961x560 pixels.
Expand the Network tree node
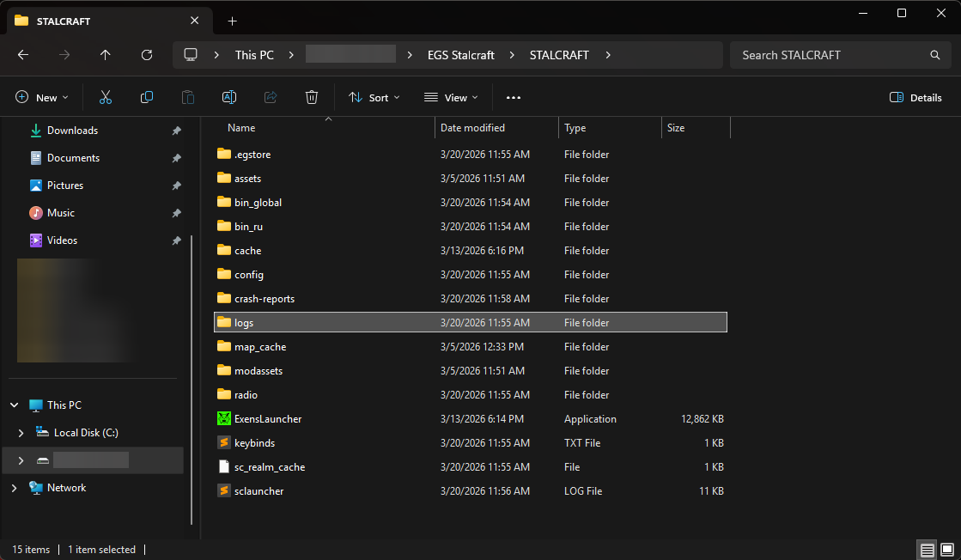point(14,488)
